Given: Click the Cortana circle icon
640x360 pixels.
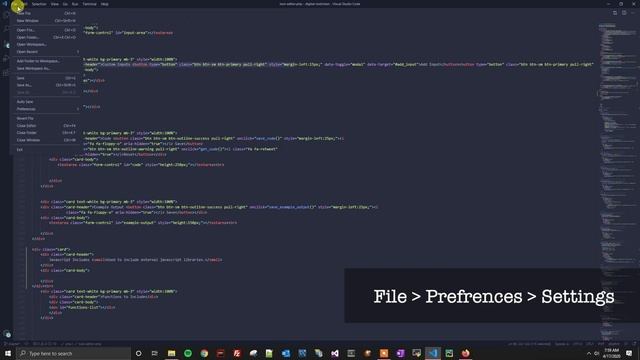Looking at the screenshot, I should pyautogui.click(x=138, y=353).
